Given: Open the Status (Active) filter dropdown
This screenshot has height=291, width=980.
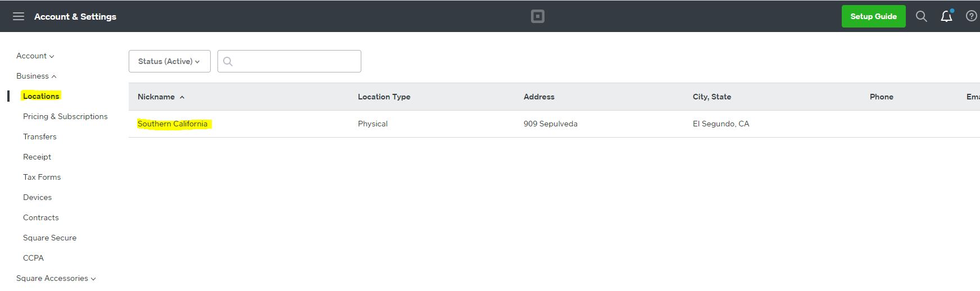Looking at the screenshot, I should [x=169, y=61].
